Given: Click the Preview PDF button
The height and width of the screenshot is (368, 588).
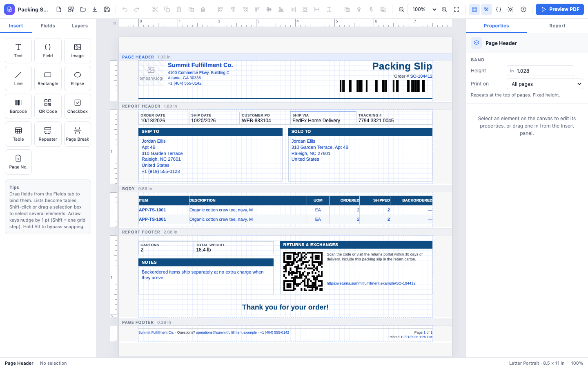Looking at the screenshot, I should pyautogui.click(x=560, y=9).
